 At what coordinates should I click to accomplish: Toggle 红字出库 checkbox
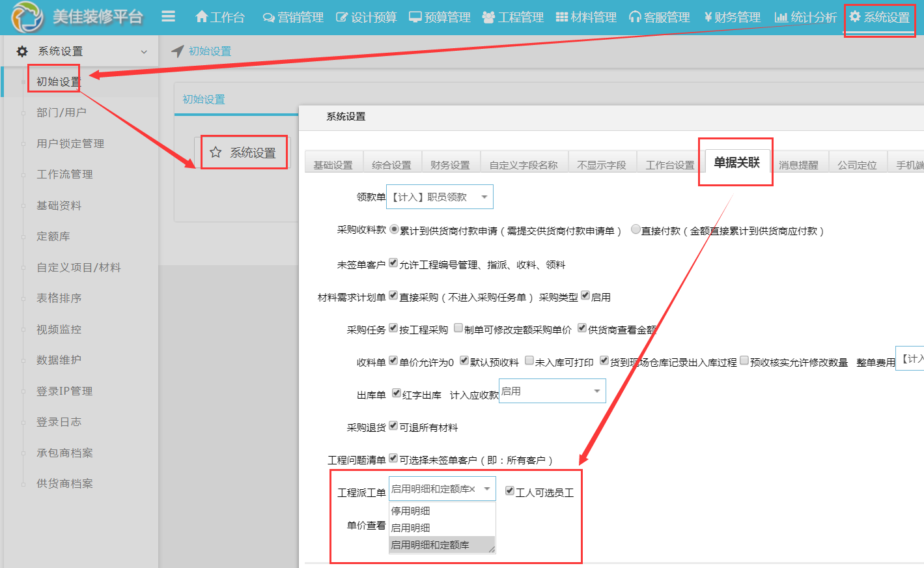pos(396,393)
